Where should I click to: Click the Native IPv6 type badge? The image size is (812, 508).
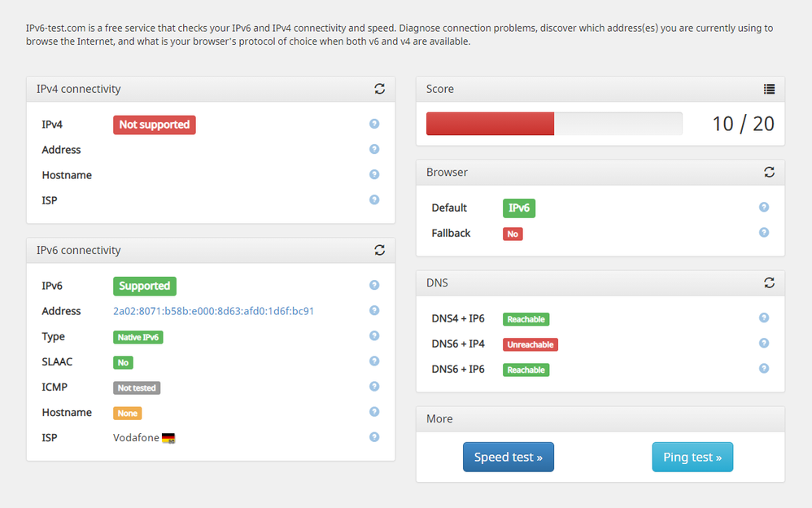click(x=138, y=337)
